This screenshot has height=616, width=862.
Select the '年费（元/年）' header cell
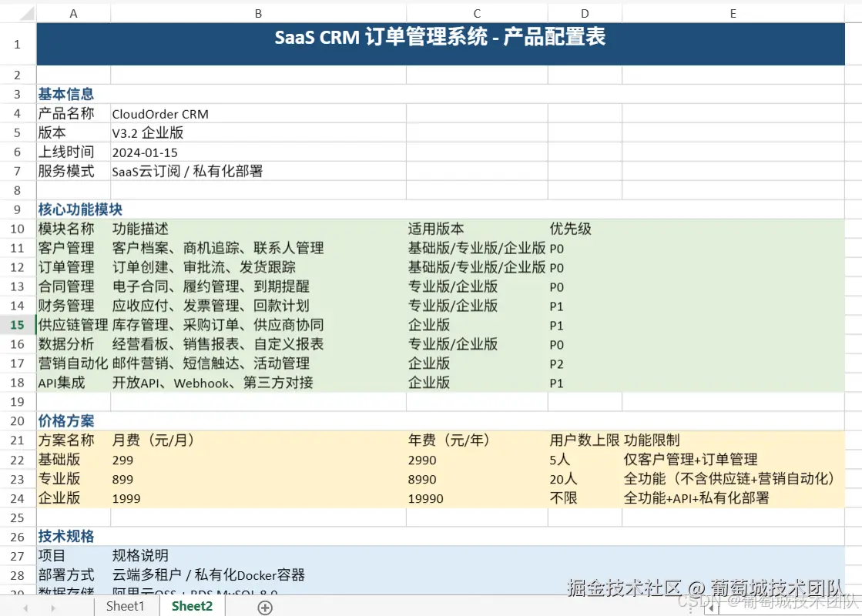click(x=477, y=440)
